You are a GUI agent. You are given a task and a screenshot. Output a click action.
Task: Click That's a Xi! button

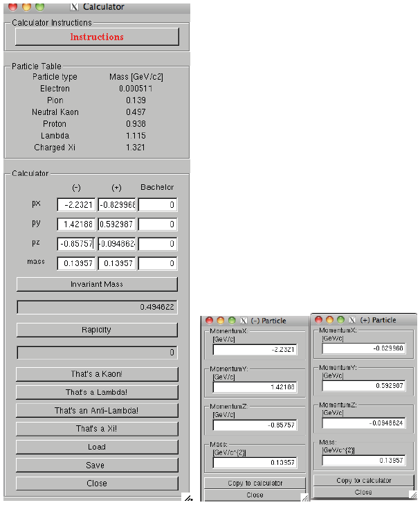[97, 429]
